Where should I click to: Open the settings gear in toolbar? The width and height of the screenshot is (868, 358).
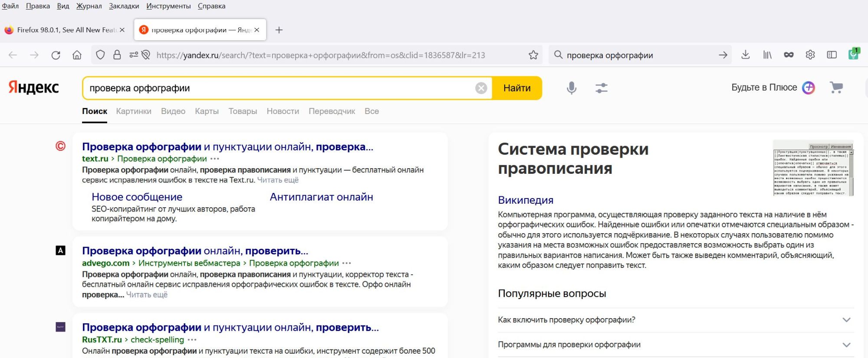[x=810, y=55]
